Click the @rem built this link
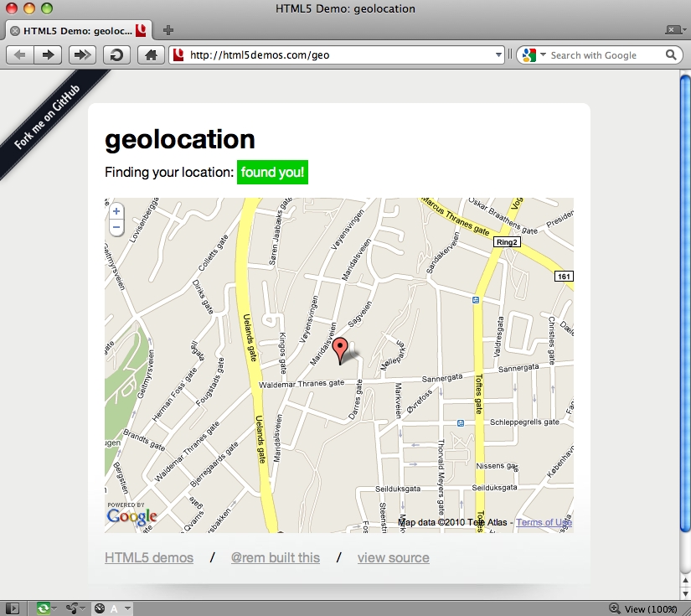The image size is (691, 616). pyautogui.click(x=275, y=557)
